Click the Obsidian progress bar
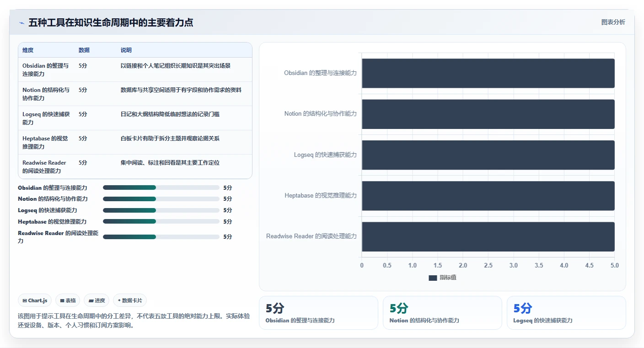644x348 pixels. tap(161, 187)
